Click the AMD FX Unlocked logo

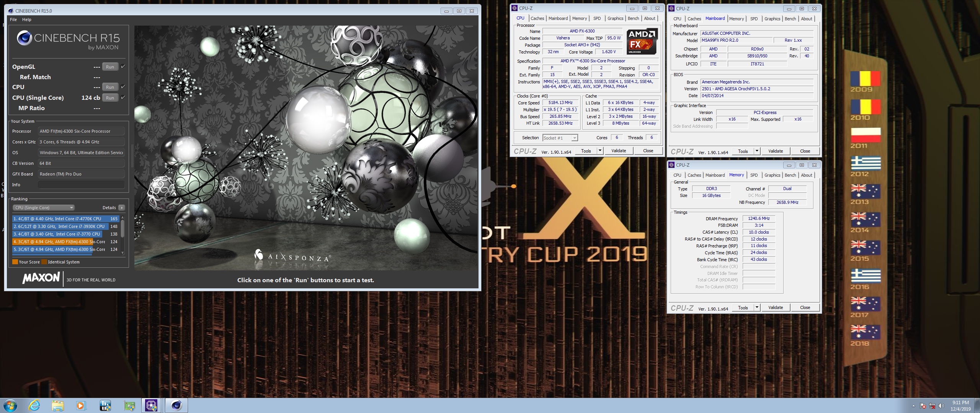click(642, 41)
